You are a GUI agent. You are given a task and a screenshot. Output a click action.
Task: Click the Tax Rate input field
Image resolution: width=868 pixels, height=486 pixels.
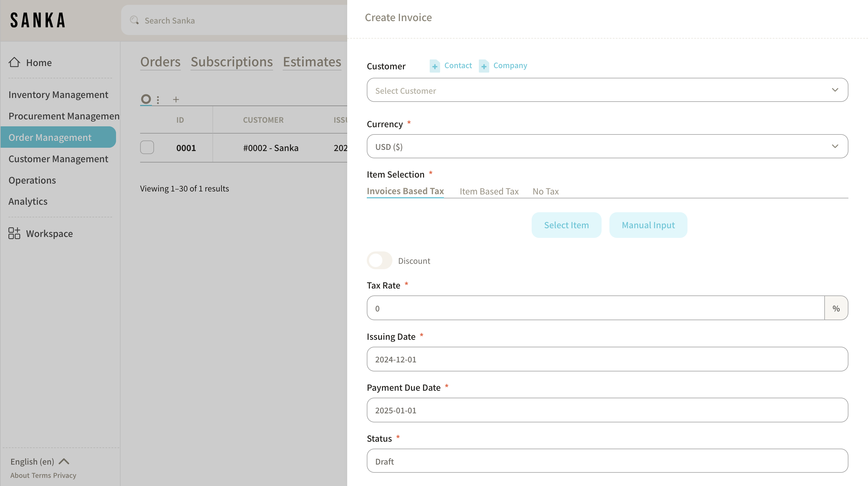pos(595,308)
